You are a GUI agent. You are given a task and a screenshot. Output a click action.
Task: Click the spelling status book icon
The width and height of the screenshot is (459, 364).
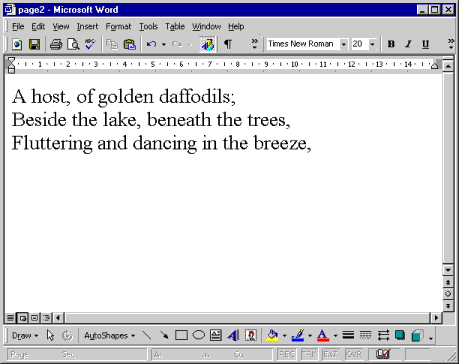pos(383,354)
